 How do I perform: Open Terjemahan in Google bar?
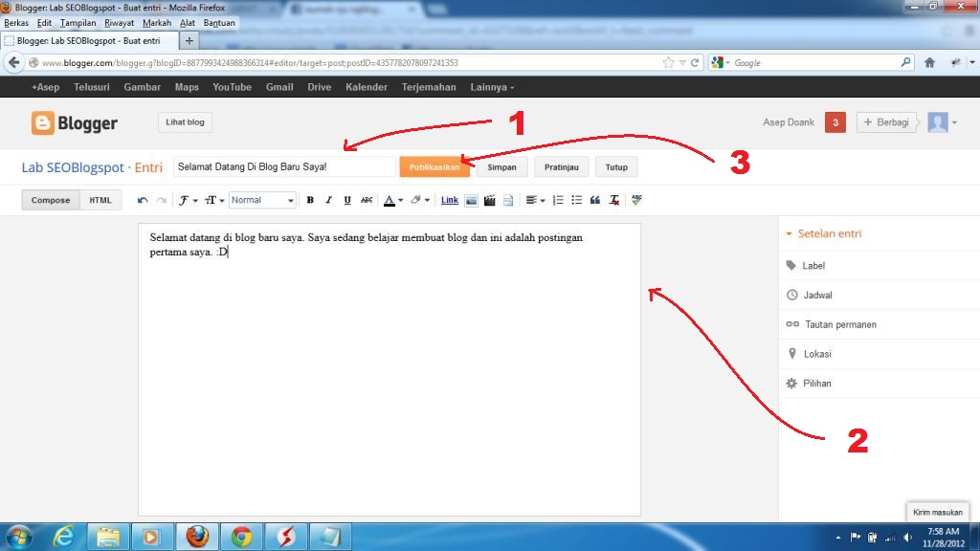[429, 87]
